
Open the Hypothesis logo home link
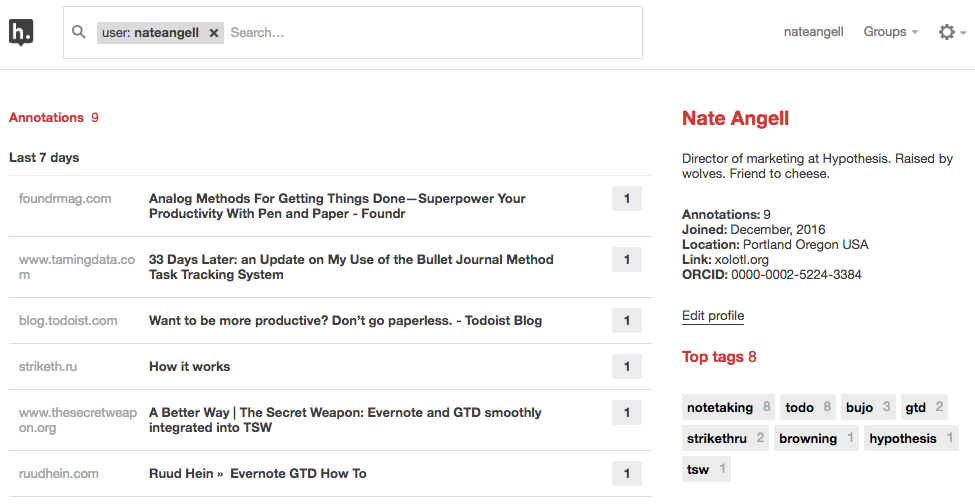21,32
